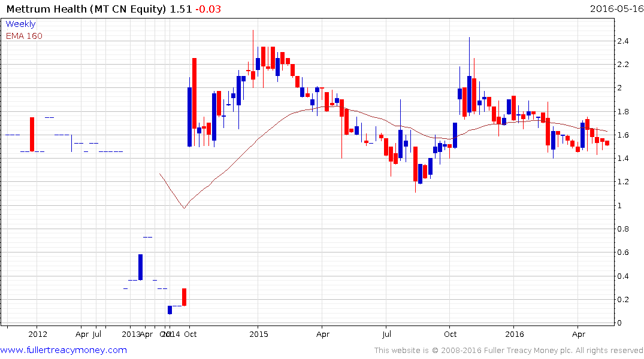Viewport: 644px width, 359px height.
Task: Click the blue candle near 0.6 in 2013
Action: point(140,267)
